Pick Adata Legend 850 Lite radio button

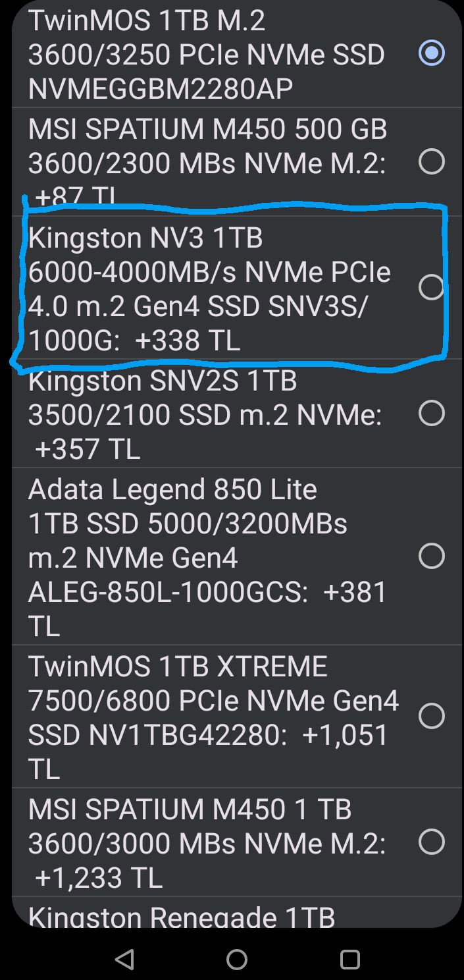[432, 557]
